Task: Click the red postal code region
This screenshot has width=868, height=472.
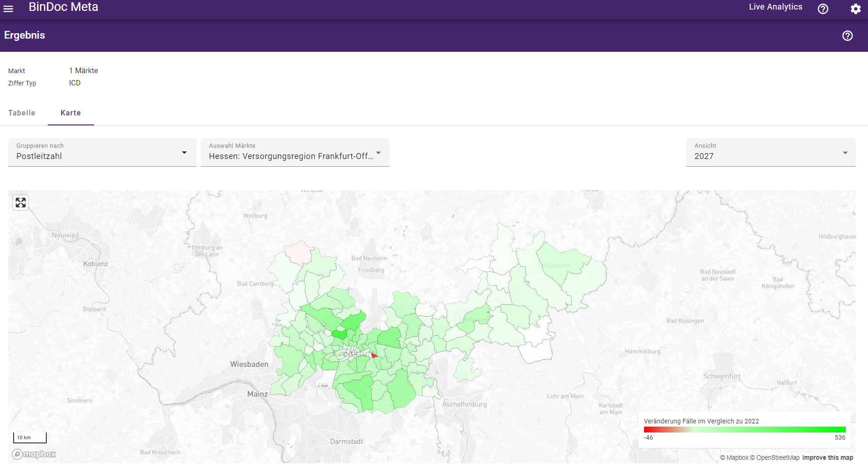Action: (374, 355)
